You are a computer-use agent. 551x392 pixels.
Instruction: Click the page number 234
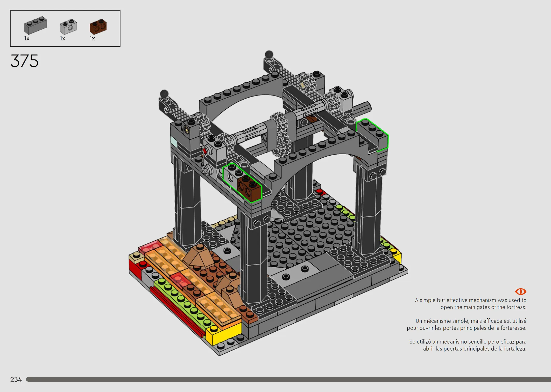(16, 380)
